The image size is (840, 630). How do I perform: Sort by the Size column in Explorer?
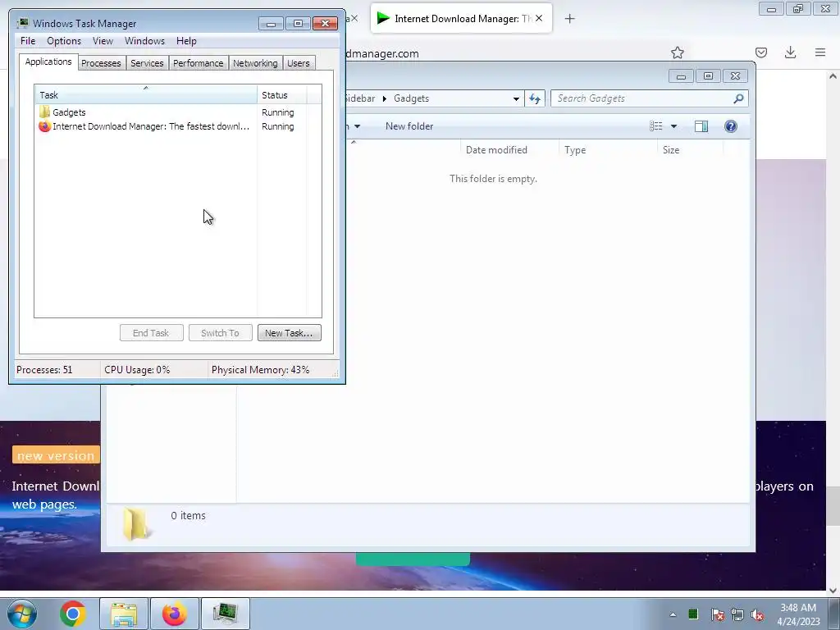pos(691,150)
